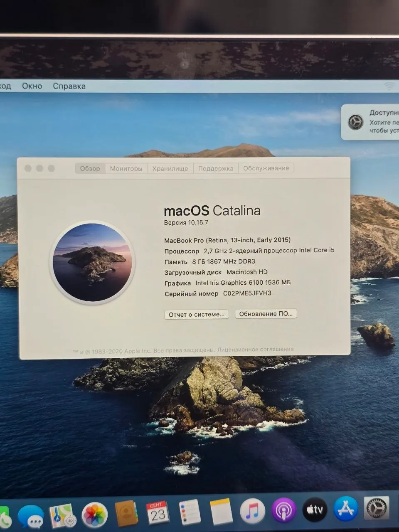
Task: Select the Обслуживание tab
Action: [x=266, y=168]
